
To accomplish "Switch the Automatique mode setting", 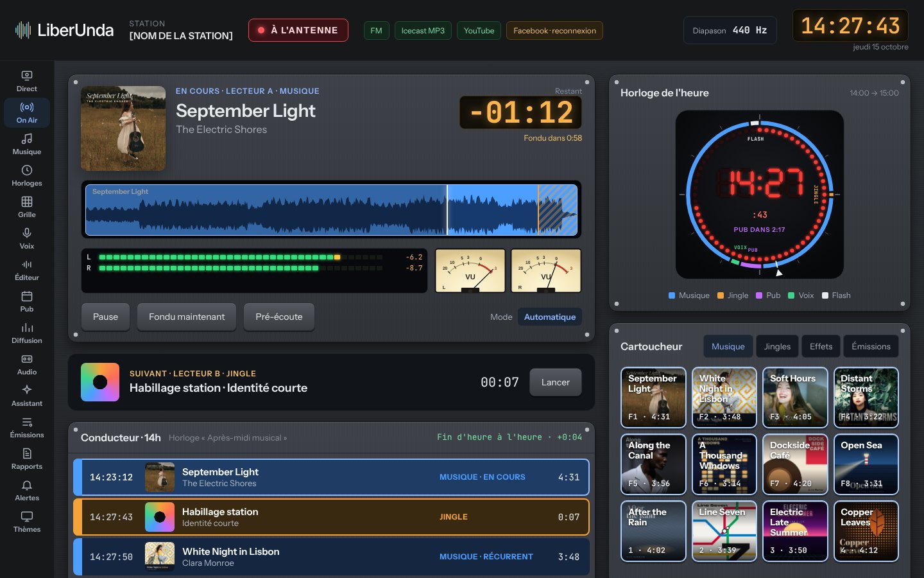I will [550, 317].
